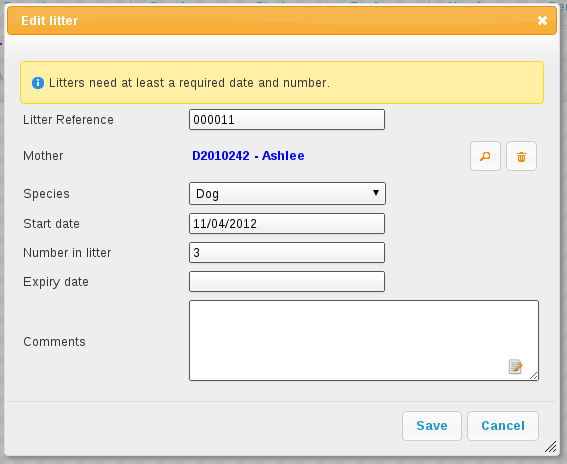Click the Start date field

[287, 224]
